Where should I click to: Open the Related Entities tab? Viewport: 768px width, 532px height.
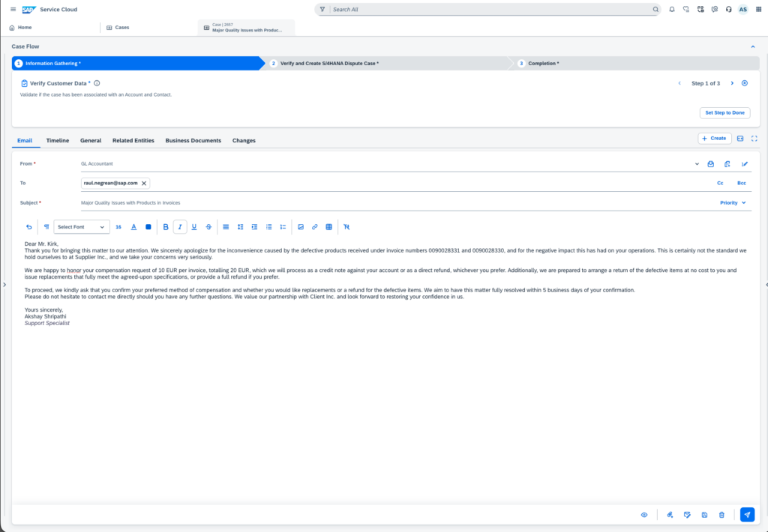[133, 140]
